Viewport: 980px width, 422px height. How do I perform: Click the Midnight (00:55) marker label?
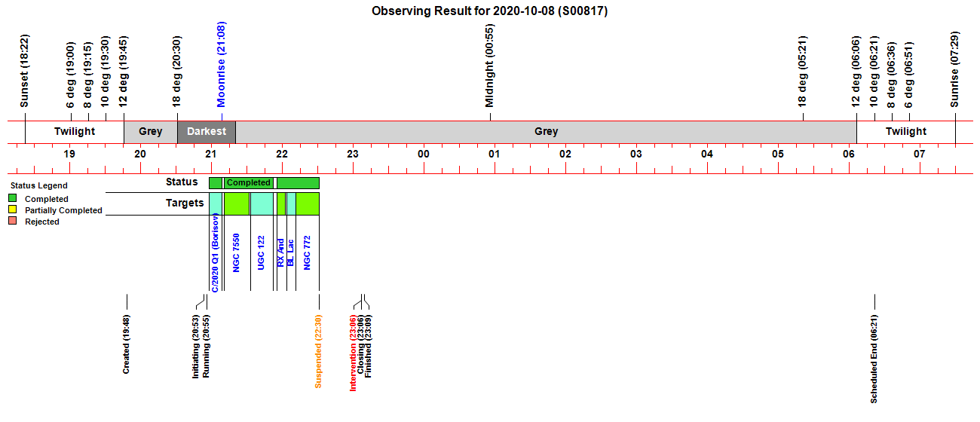pyautogui.click(x=490, y=66)
